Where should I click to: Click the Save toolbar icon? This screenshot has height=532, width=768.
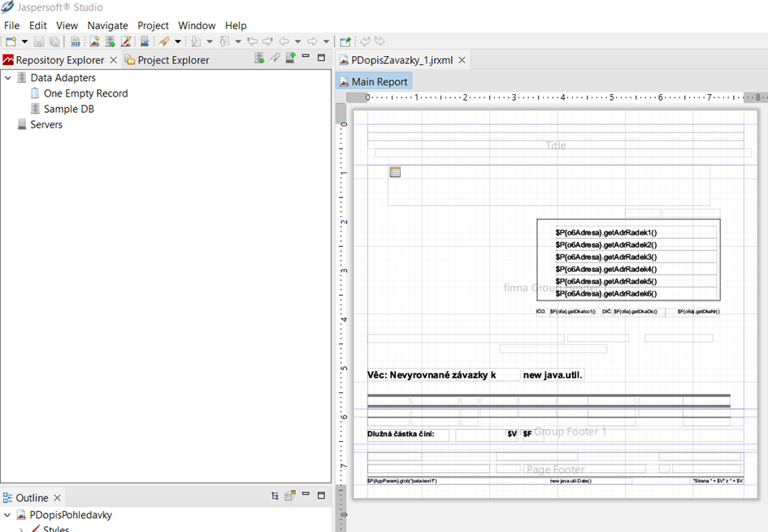(x=39, y=41)
